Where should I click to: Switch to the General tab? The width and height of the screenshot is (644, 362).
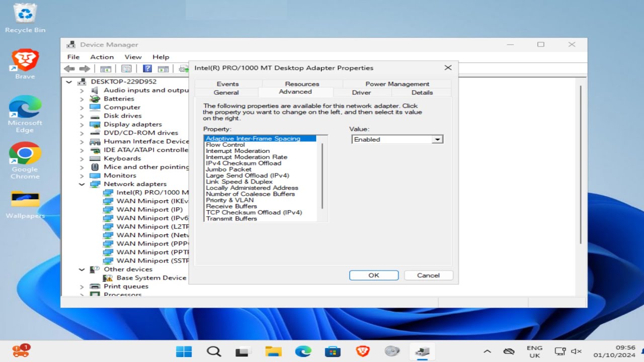coord(226,93)
